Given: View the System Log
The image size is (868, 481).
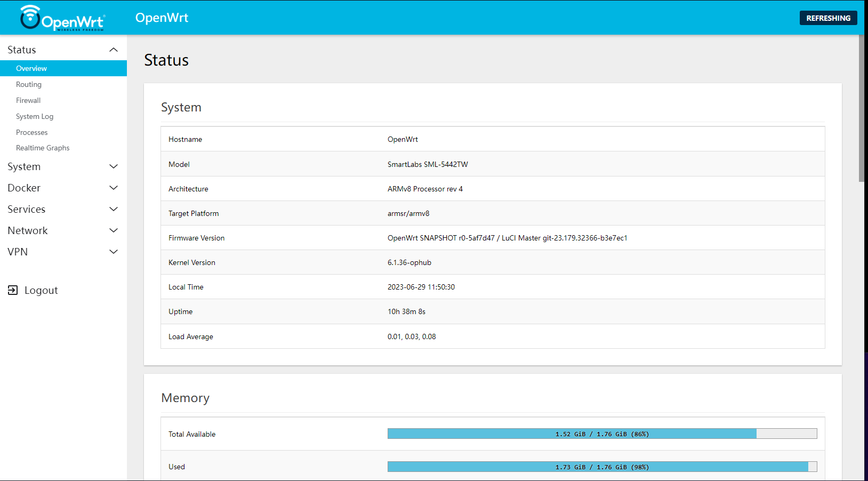Looking at the screenshot, I should tap(34, 116).
